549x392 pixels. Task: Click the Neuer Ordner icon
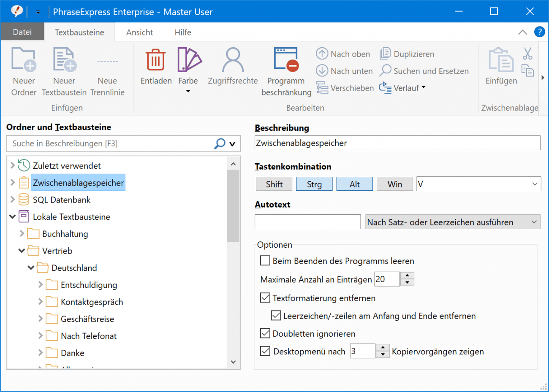pyautogui.click(x=24, y=59)
